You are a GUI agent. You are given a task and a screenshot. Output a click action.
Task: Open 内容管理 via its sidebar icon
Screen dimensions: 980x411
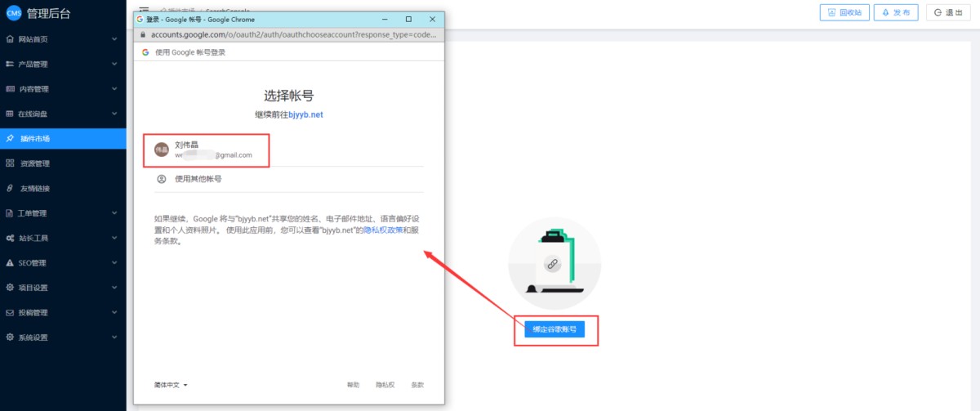pos(10,89)
